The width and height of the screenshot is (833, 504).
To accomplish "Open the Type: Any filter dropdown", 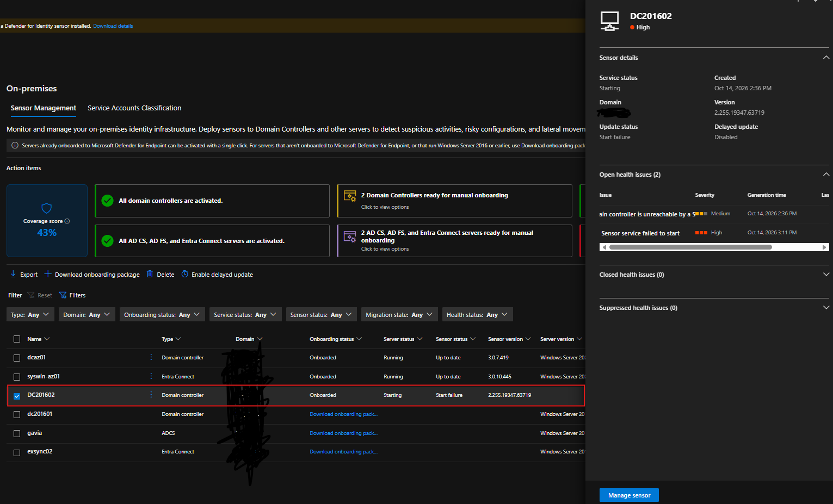I will (30, 315).
